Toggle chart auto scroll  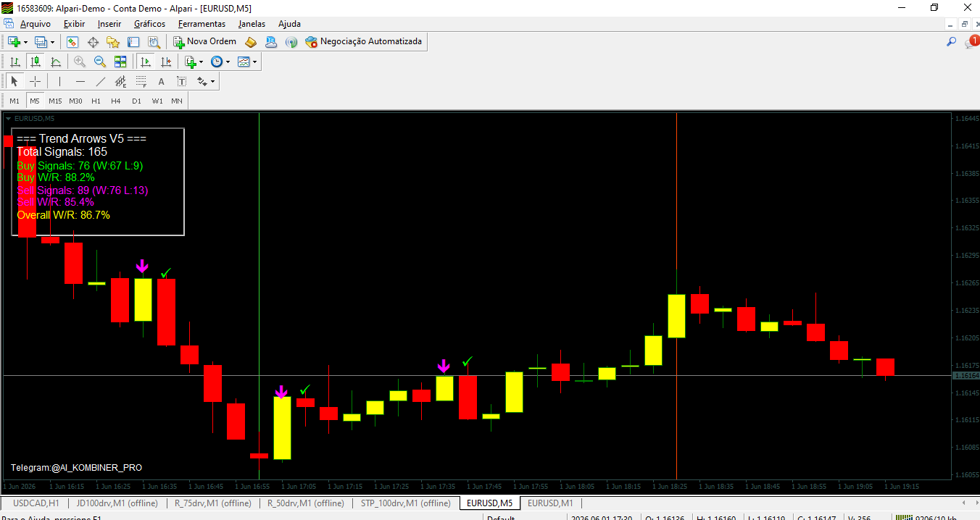coord(146,62)
